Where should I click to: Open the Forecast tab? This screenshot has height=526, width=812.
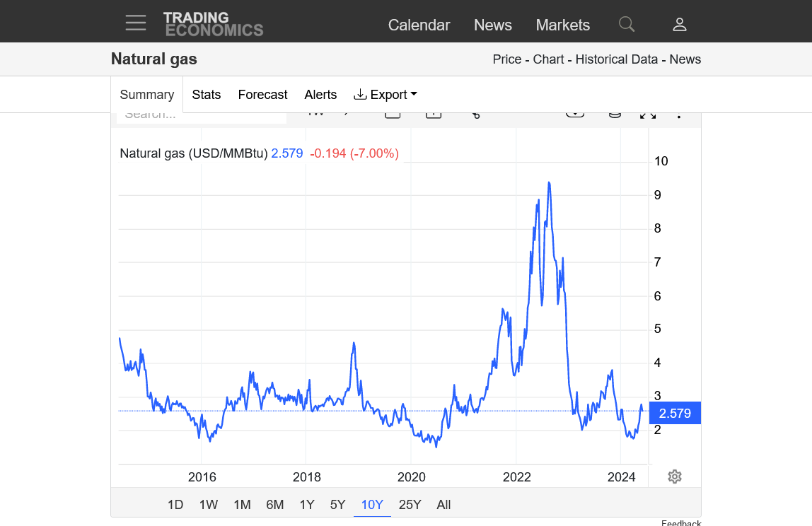pyautogui.click(x=262, y=95)
